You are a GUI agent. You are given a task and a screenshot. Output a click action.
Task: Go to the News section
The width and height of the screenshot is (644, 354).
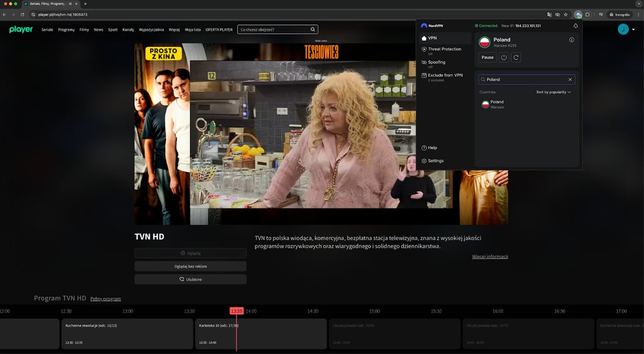[99, 30]
